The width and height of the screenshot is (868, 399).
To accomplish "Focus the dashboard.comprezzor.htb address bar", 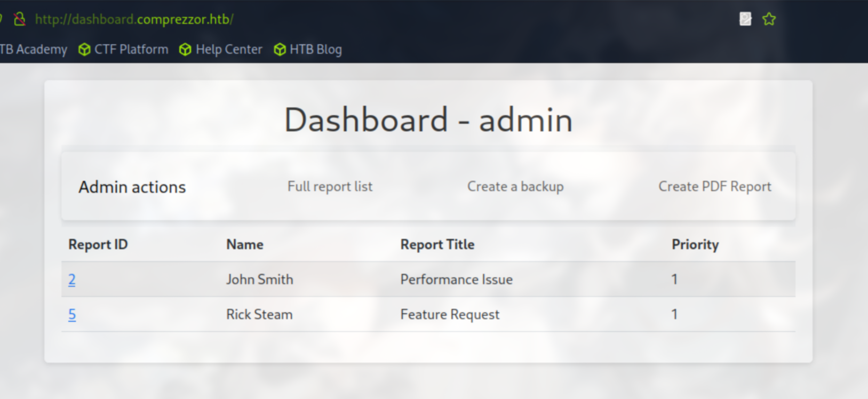I will (134, 19).
